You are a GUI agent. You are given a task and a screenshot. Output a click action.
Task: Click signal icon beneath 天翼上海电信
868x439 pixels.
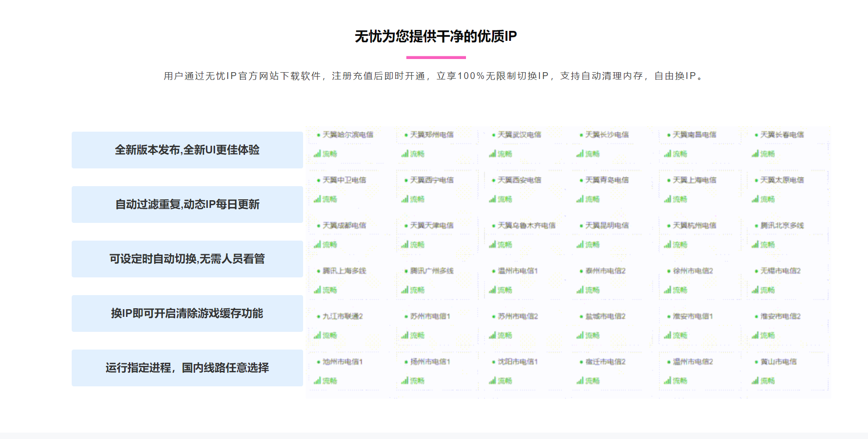pyautogui.click(x=667, y=199)
